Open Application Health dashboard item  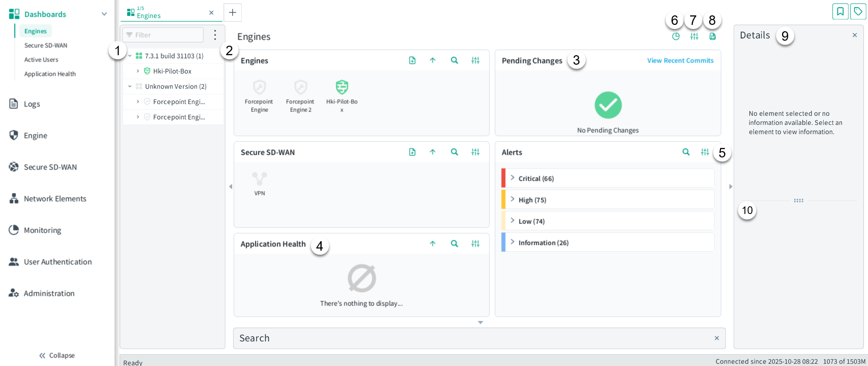tap(50, 74)
